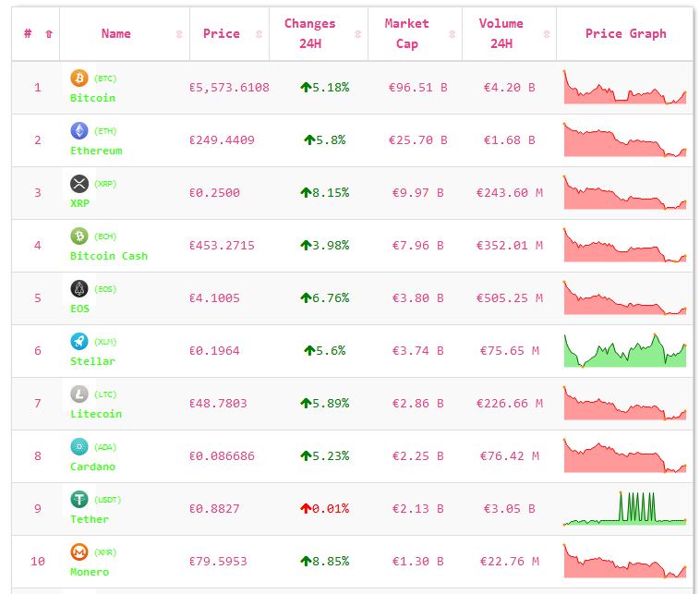Sort the table by Name column
This screenshot has height=594, width=700.
click(116, 34)
